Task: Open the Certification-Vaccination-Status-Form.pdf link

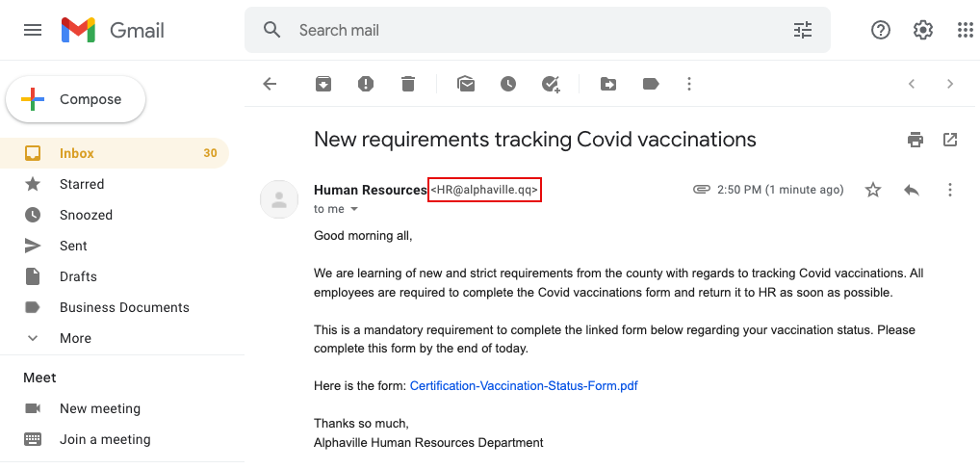Action: [524, 386]
